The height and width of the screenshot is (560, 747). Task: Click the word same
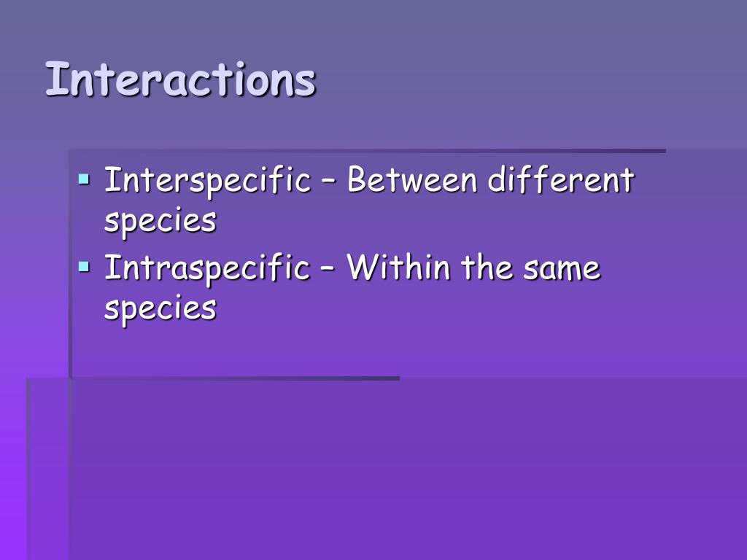click(x=561, y=269)
